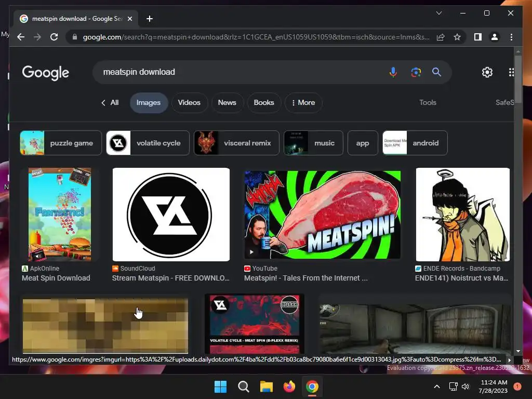This screenshot has width=532, height=399.
Task: Click the YouTube source label
Action: coord(261,269)
